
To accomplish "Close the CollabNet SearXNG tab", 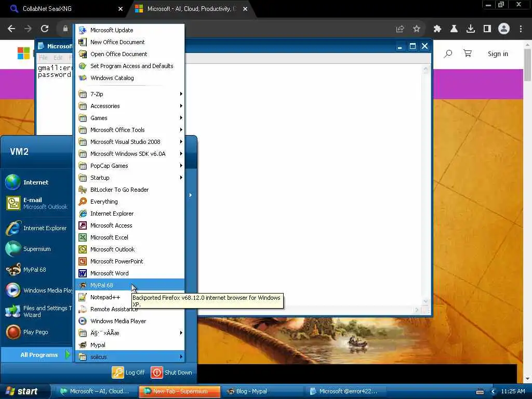I will coord(120,9).
